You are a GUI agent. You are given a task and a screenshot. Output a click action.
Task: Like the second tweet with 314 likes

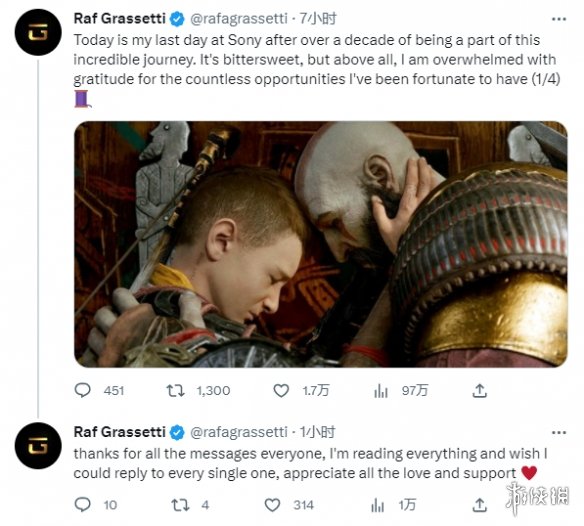point(272,505)
